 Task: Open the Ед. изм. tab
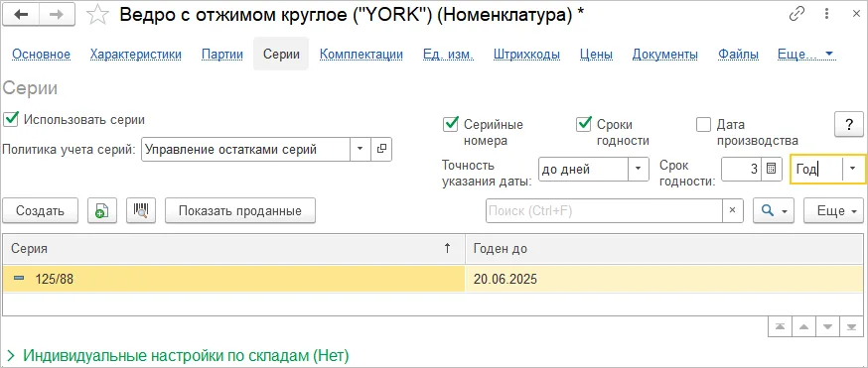448,55
